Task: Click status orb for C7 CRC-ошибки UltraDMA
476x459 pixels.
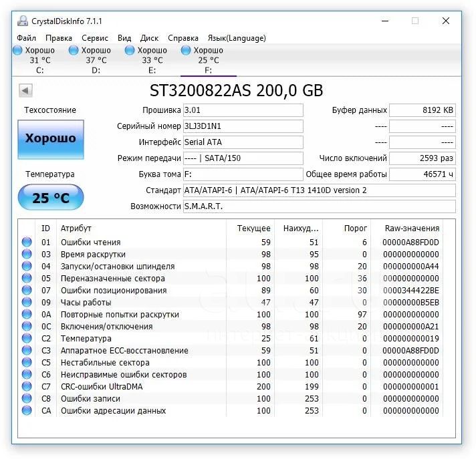Action: [x=27, y=386]
